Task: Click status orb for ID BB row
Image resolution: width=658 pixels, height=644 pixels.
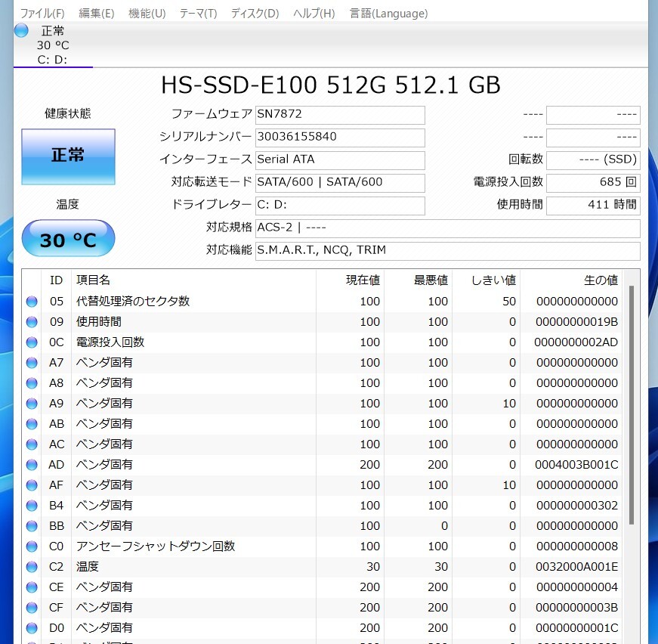Action: tap(32, 526)
